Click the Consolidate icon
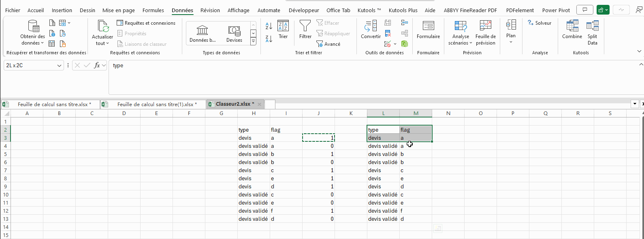This screenshot has height=239, width=644. (x=405, y=23)
